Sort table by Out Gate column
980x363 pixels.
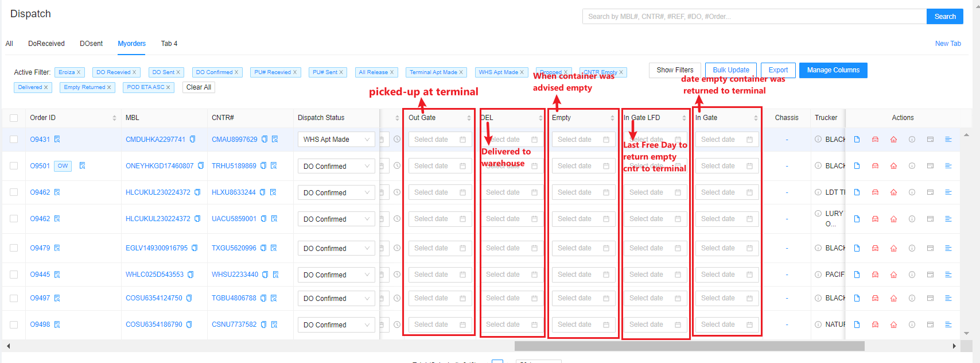[x=469, y=118]
